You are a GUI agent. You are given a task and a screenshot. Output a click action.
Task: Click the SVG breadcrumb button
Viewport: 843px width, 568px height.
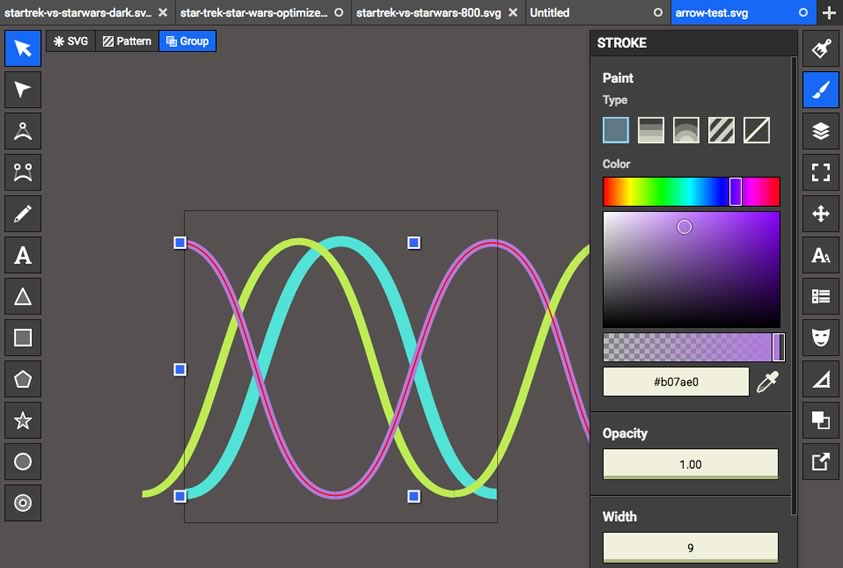71,41
